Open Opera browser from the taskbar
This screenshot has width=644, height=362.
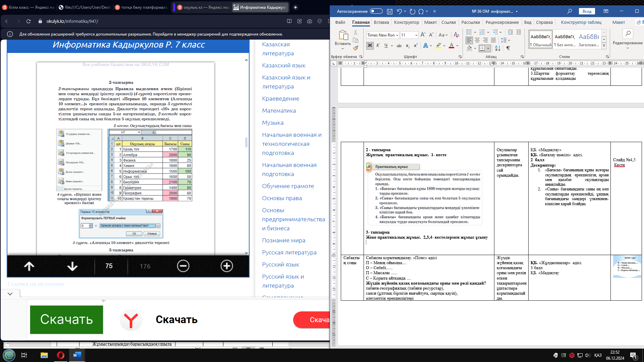[61, 355]
